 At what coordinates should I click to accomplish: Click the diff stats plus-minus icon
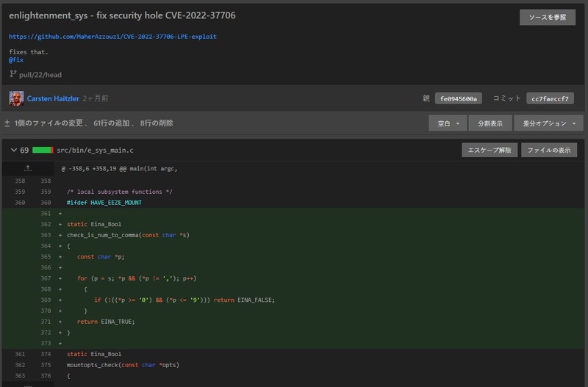[x=7, y=123]
